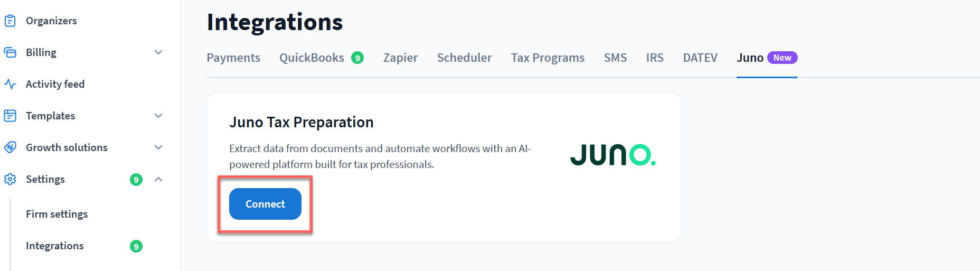Go to the DATEV tab
Viewport: 980px width, 271px height.
(700, 58)
